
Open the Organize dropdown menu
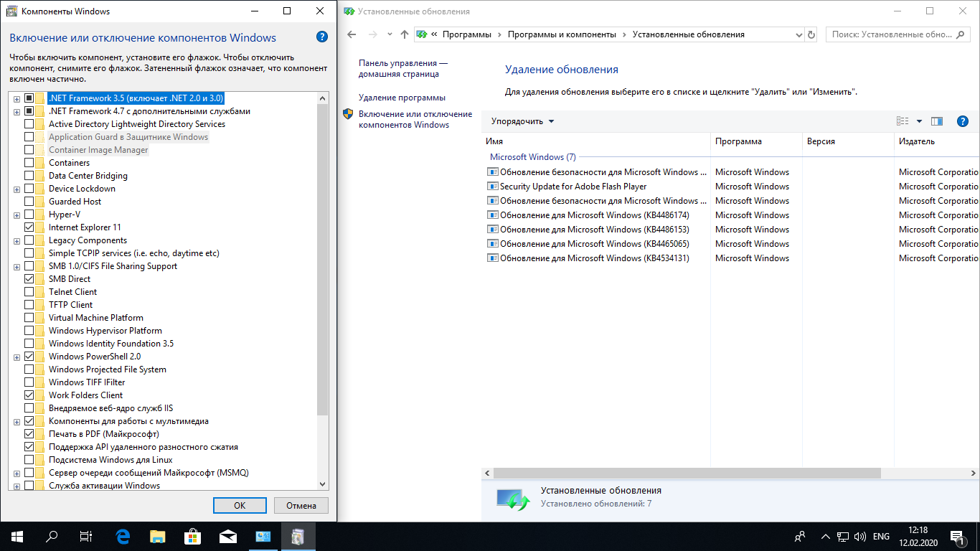coord(522,121)
